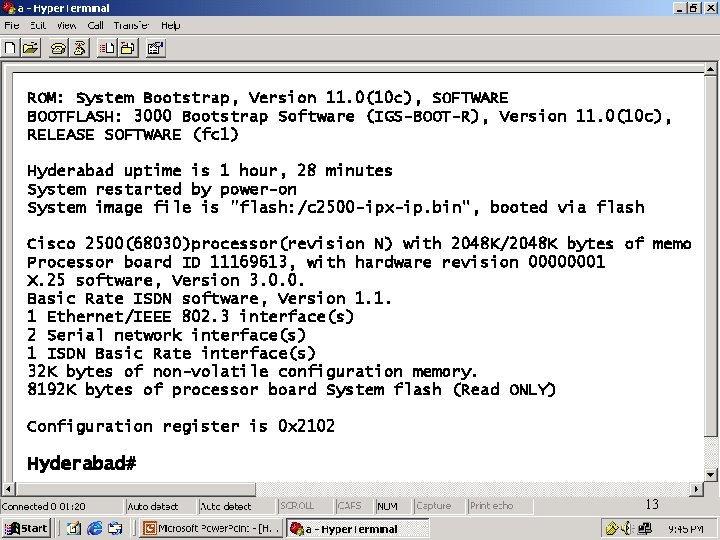
Task: Click the NUM status bar indicator
Action: pyautogui.click(x=394, y=506)
